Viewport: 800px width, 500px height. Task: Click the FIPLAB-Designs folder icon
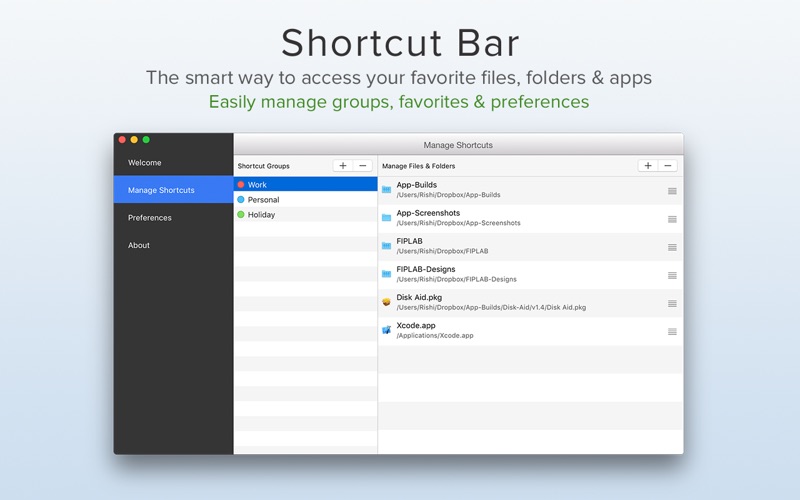387,274
